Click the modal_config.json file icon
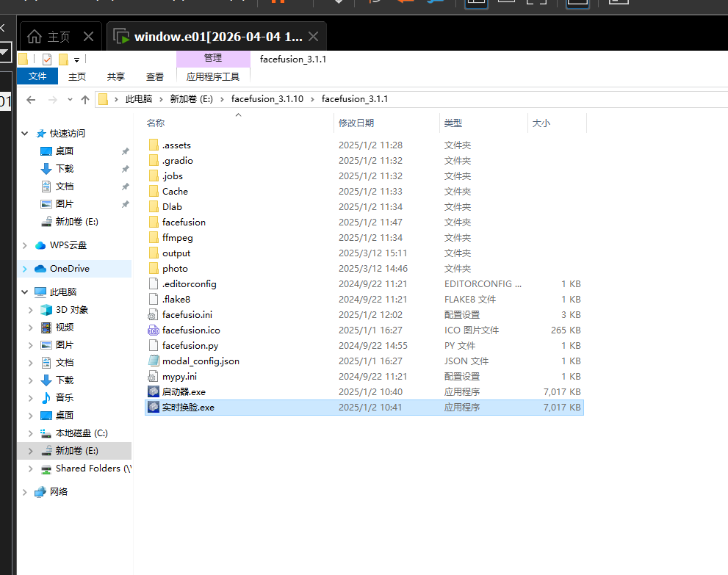The image size is (728, 575). (154, 361)
